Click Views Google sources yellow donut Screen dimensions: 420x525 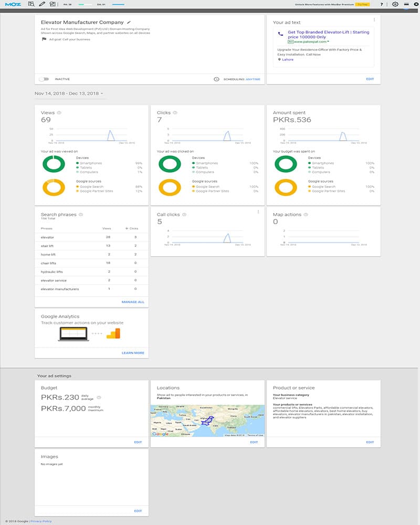coord(54,187)
